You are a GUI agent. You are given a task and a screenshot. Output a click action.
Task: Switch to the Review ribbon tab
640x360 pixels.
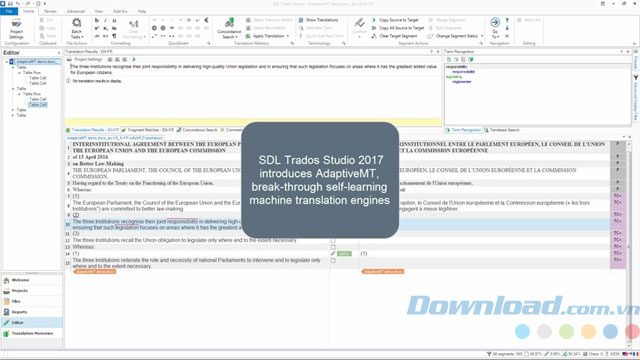pyautogui.click(x=50, y=11)
